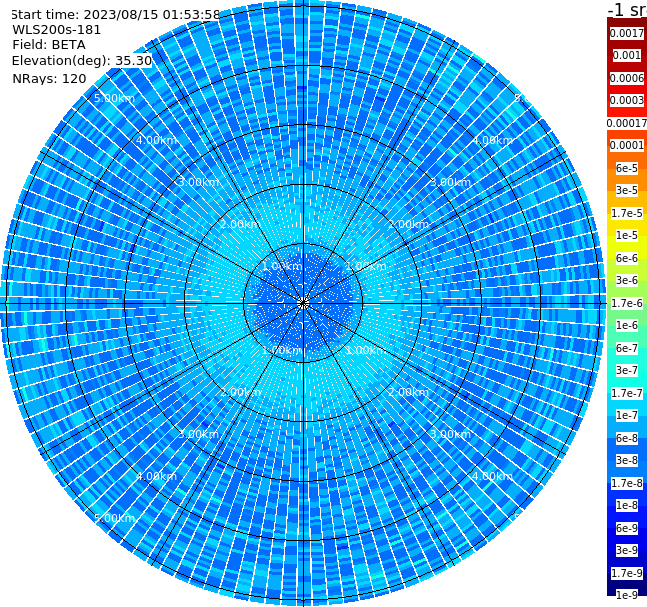Select the 3e-8 colorbar value
Viewport: 647px width, 607px height.
tap(627, 460)
